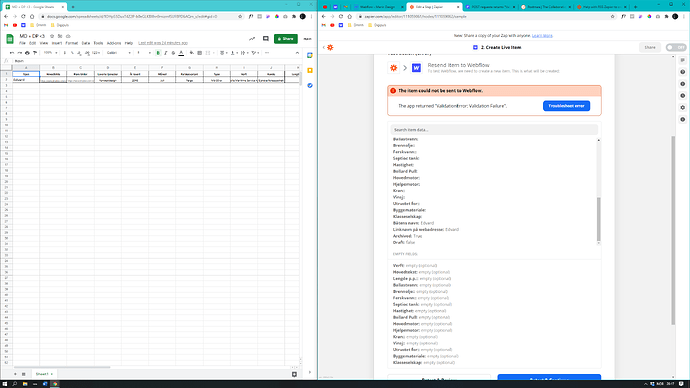Toggle Strikethrough in Sheets toolbar
Image resolution: width=690 pixels, height=388 pixels.
(173, 53)
